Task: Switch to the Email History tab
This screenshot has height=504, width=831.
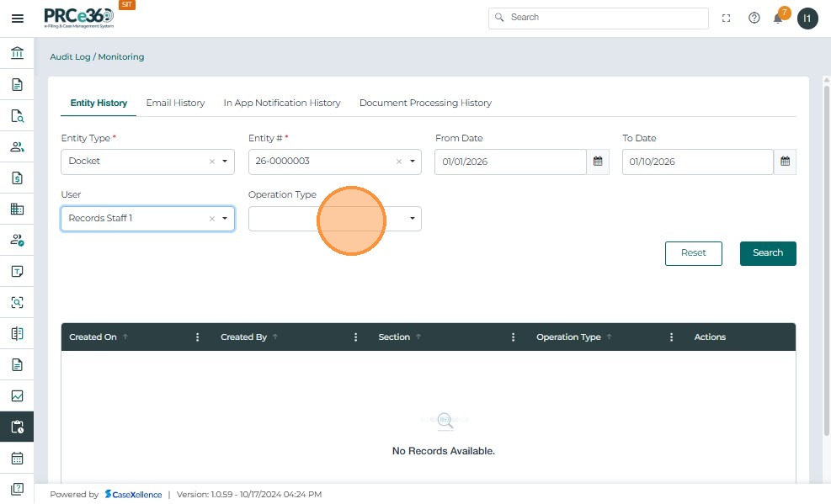Action: [x=175, y=103]
